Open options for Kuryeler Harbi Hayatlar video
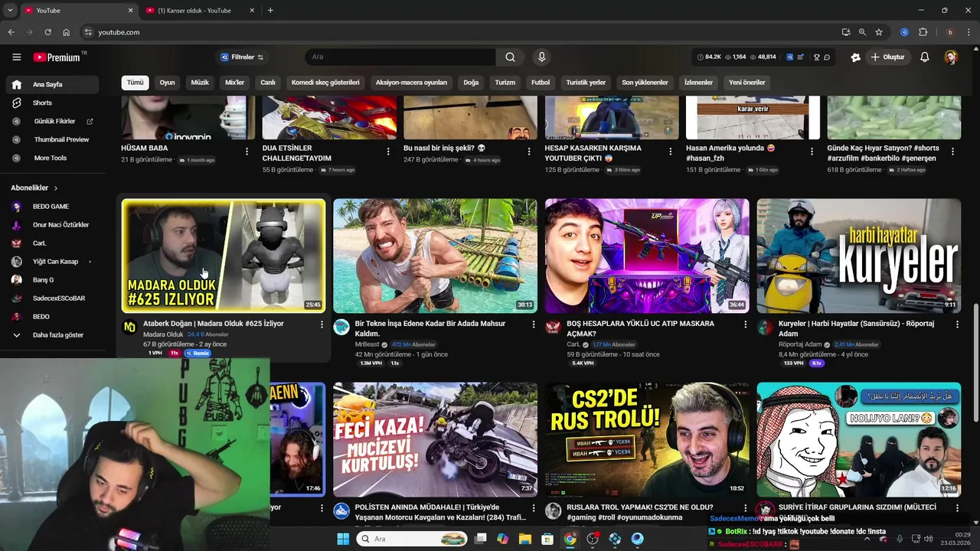980x551 pixels. click(x=957, y=324)
